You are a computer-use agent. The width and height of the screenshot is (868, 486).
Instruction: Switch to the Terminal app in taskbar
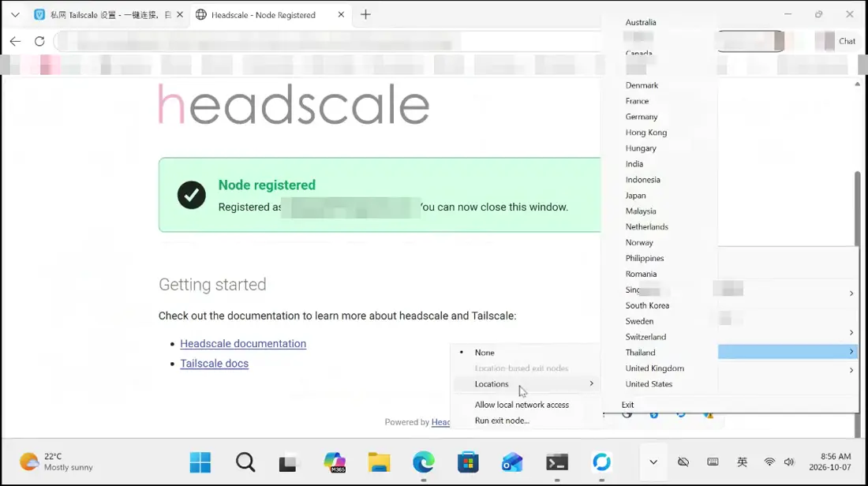557,462
